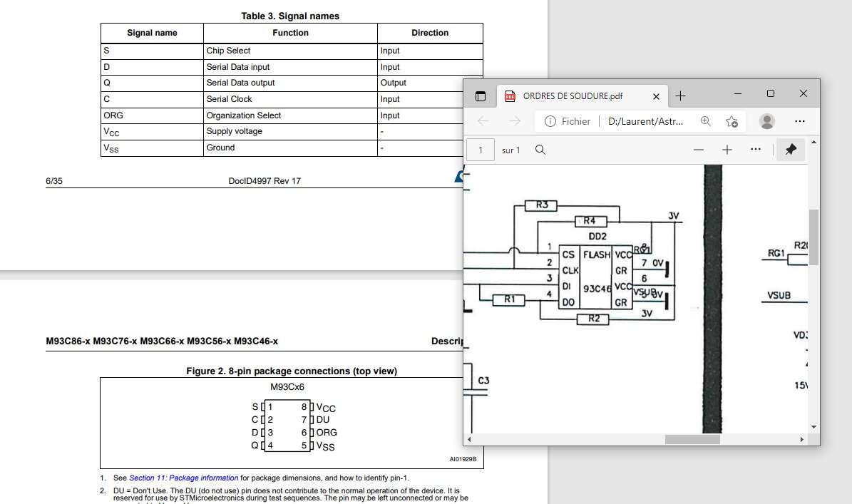Viewport: 852px width, 504px height.
Task: Click the back navigation arrow
Action: coord(483,121)
